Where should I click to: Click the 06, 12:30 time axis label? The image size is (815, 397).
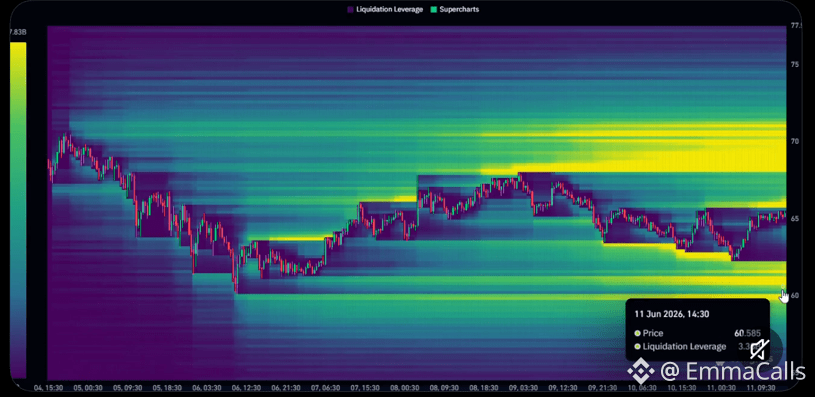click(x=246, y=388)
